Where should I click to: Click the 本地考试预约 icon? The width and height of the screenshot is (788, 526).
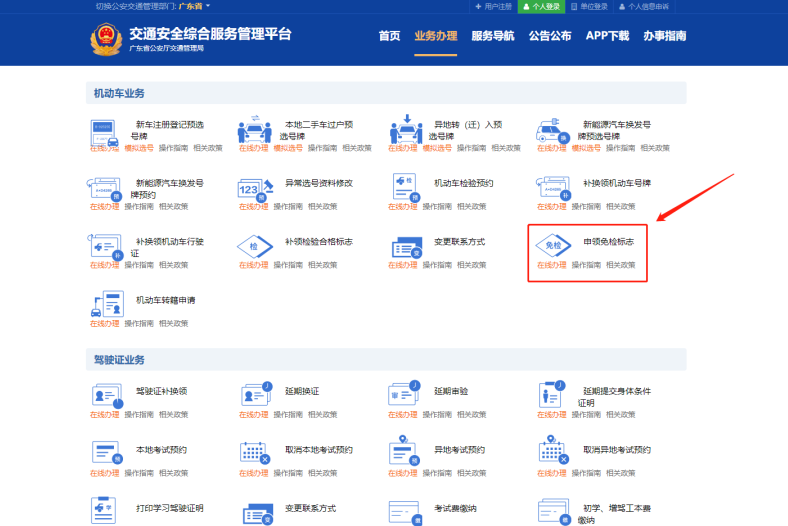pos(107,452)
